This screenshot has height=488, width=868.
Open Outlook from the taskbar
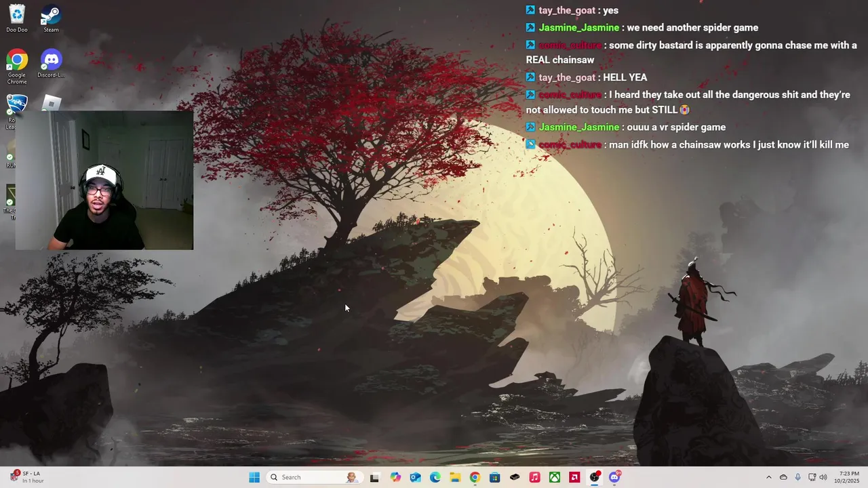[415, 477]
